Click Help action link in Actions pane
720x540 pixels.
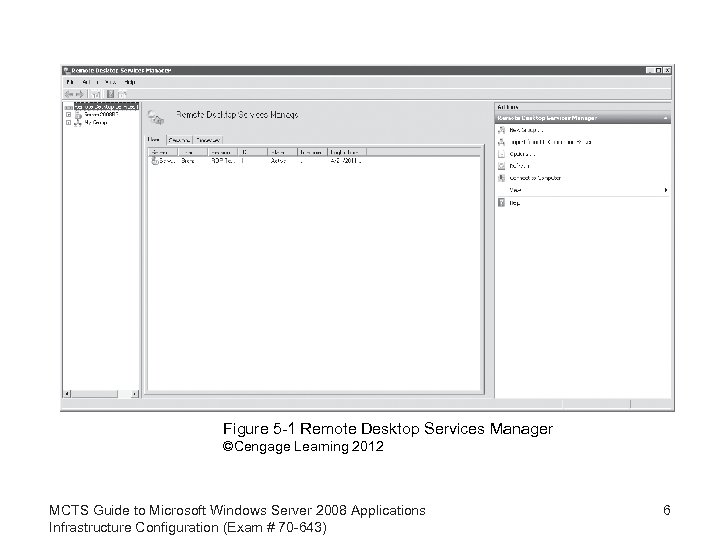coord(515,203)
